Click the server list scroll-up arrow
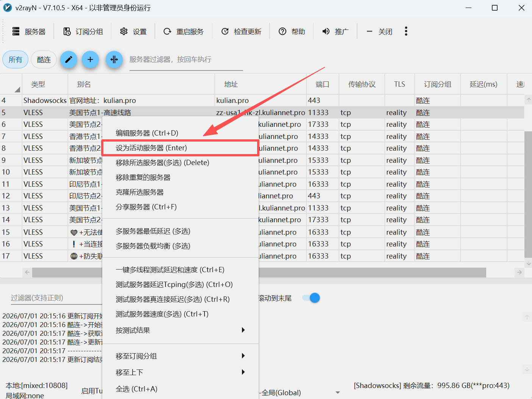This screenshot has height=399, width=532. click(x=529, y=100)
